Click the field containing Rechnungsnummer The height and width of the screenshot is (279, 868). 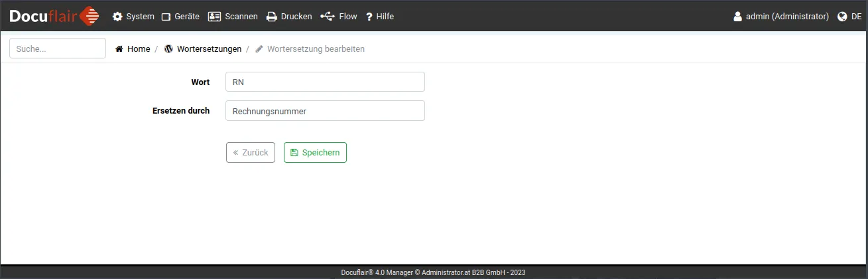tap(325, 111)
